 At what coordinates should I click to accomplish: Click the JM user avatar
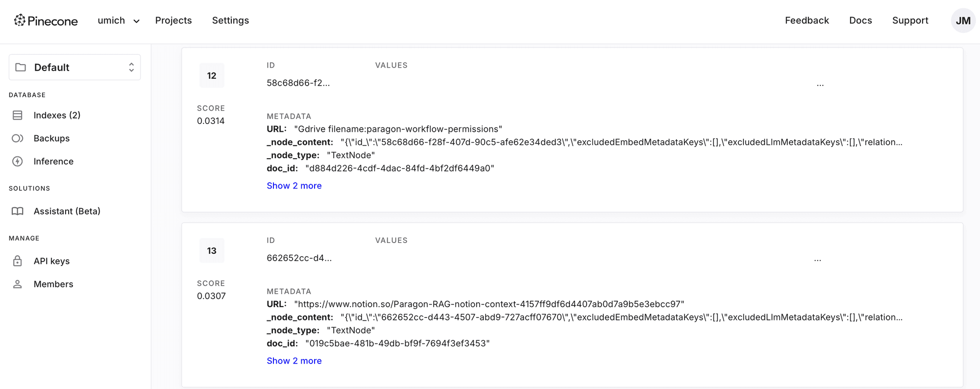963,21
